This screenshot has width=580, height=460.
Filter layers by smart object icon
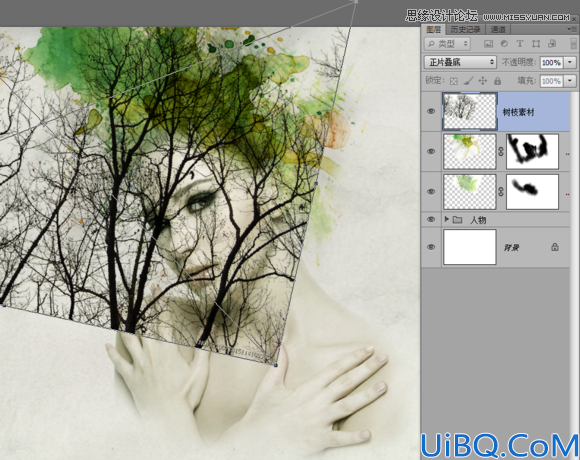tap(552, 44)
